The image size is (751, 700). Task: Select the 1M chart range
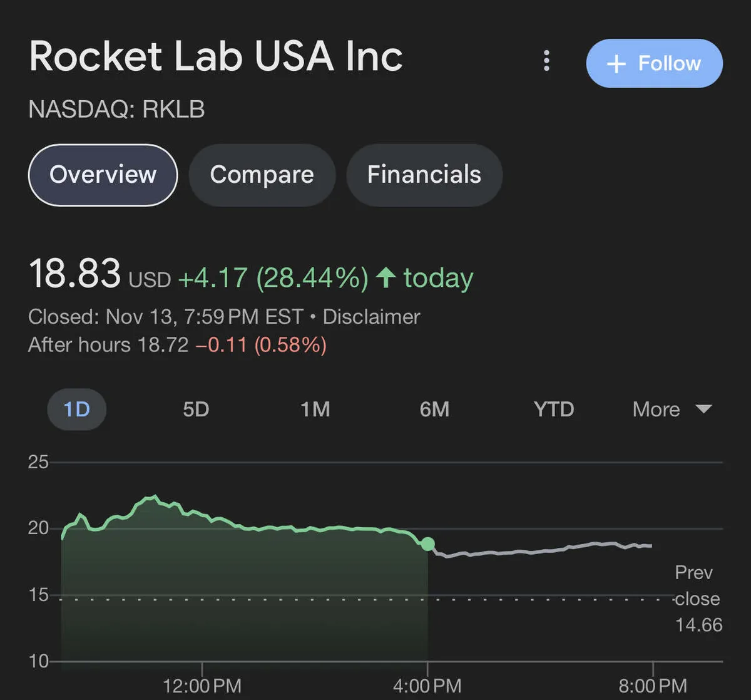tap(315, 409)
